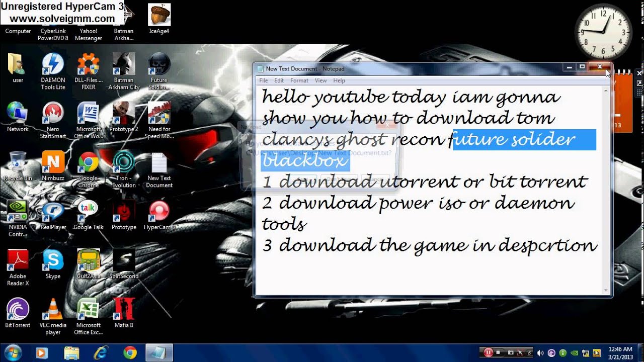
Task: Open Need for Speed shortcut
Action: pos(159,120)
